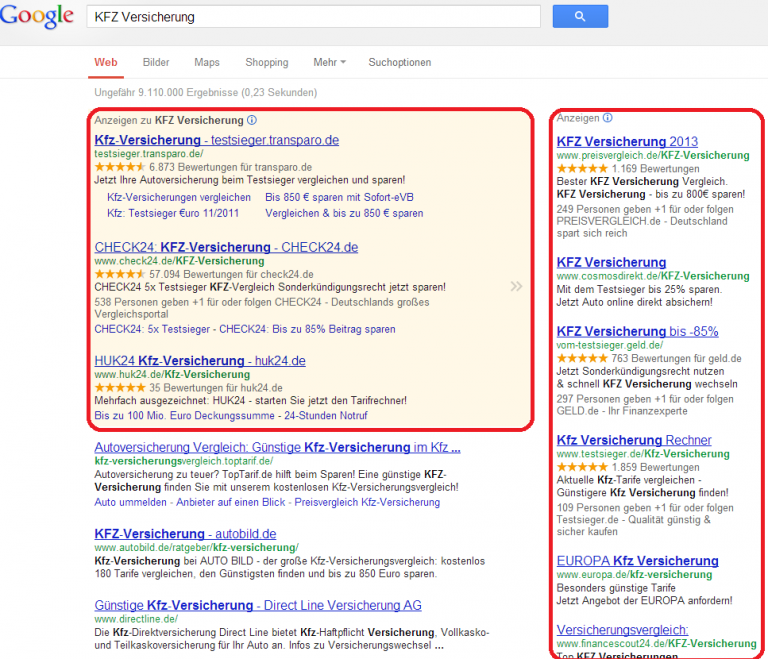The image size is (768, 659).
Task: Switch to the Bilder tab
Action: (x=156, y=62)
